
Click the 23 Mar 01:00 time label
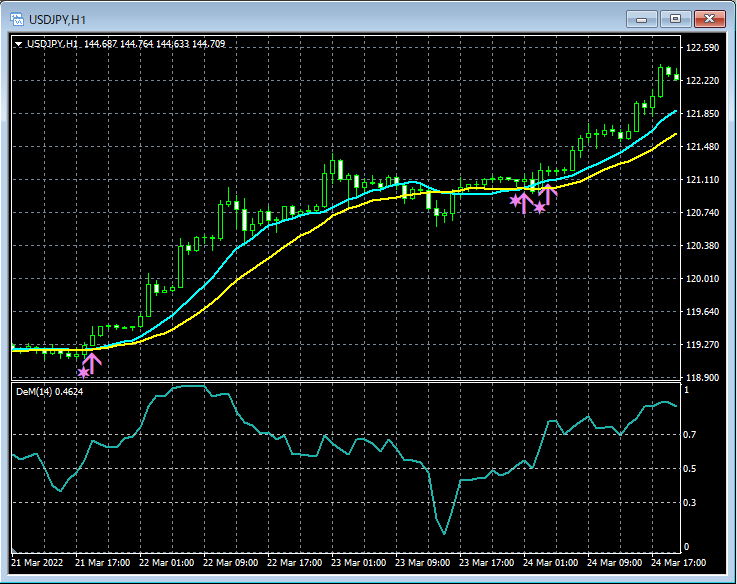[x=359, y=562]
